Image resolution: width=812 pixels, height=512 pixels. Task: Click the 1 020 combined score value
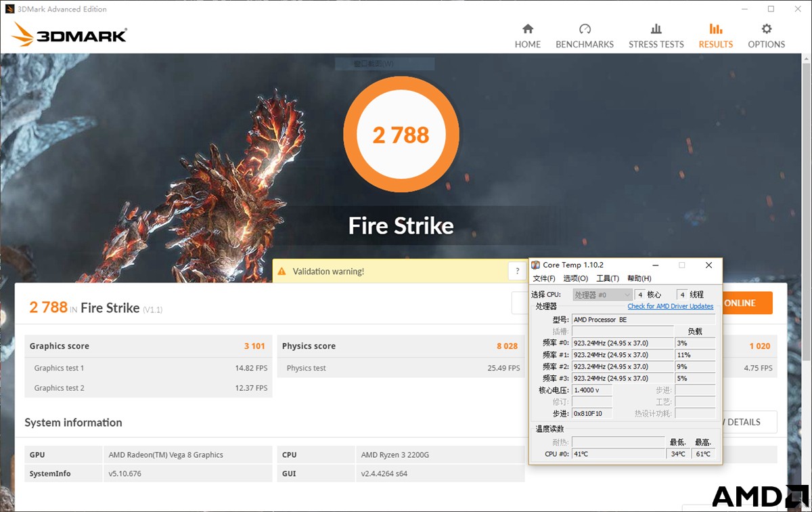pos(759,346)
